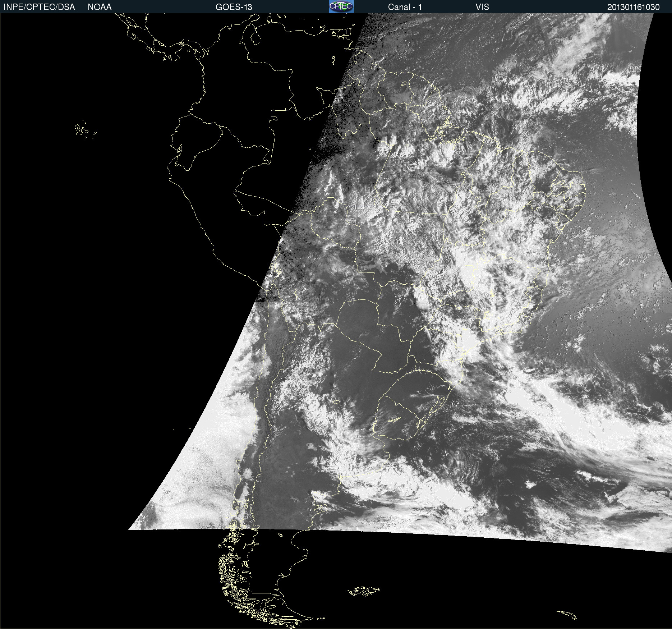Click the INPE/CPTEC/DSA header text
Viewport: 672px width, 629px height.
pos(39,7)
